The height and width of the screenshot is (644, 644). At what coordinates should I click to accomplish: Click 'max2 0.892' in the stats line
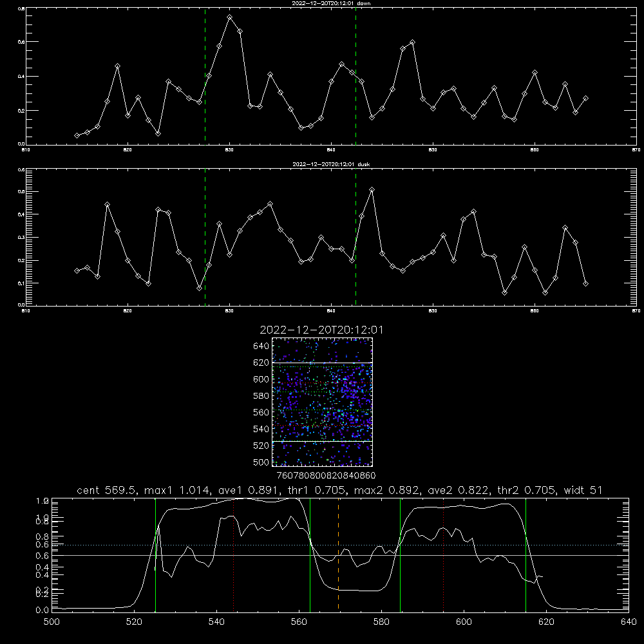pyautogui.click(x=385, y=490)
